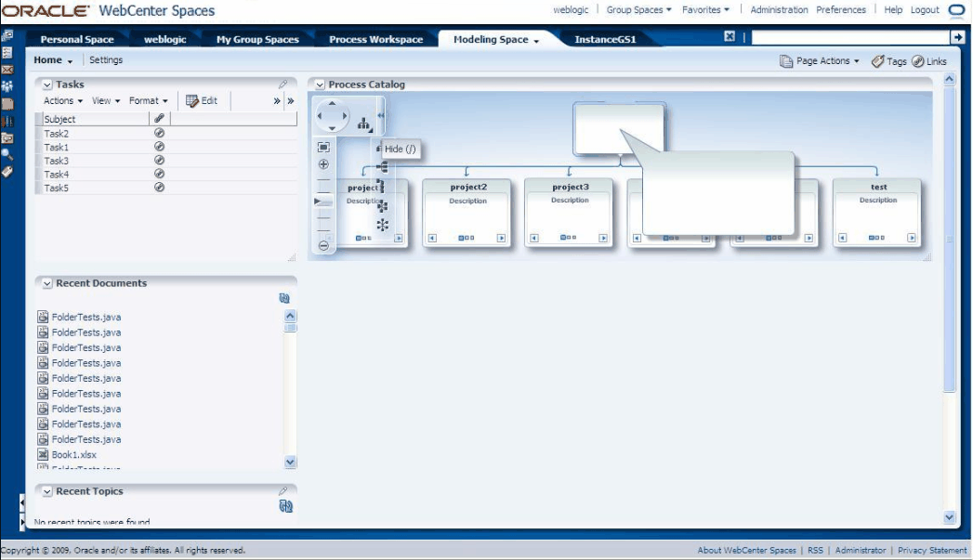Image resolution: width=973 pixels, height=560 pixels.
Task: Open the View dropdown in Tasks
Action: (x=106, y=100)
